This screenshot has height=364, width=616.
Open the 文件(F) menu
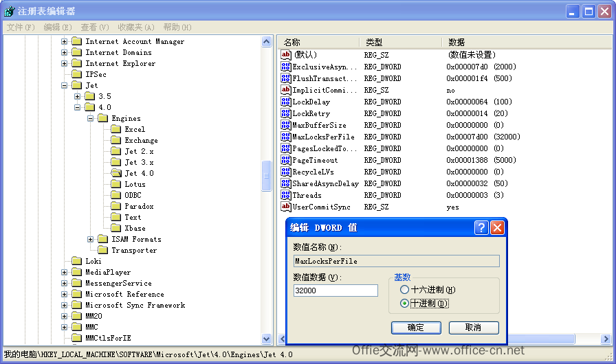coord(21,27)
